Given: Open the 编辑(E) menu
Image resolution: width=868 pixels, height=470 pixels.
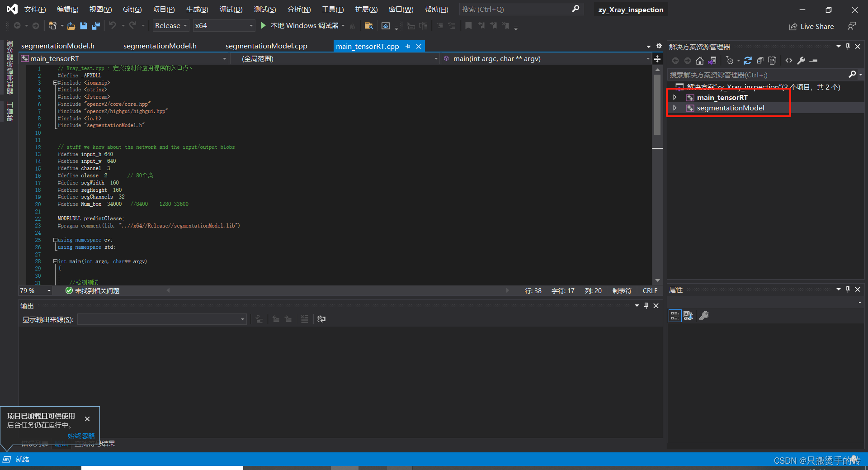Looking at the screenshot, I should coord(67,9).
